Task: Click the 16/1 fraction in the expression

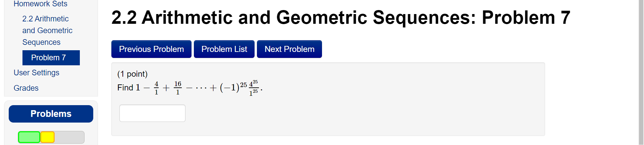Action: [x=178, y=88]
